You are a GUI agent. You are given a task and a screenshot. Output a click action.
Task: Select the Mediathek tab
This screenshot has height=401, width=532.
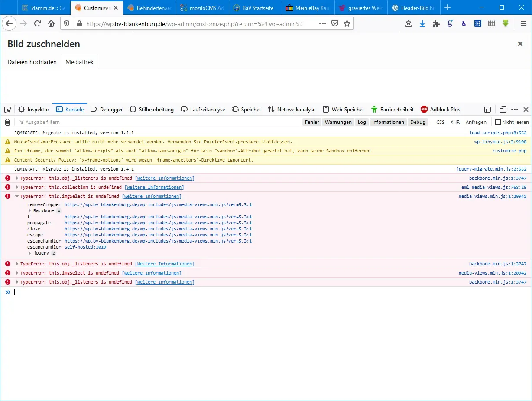80,62
